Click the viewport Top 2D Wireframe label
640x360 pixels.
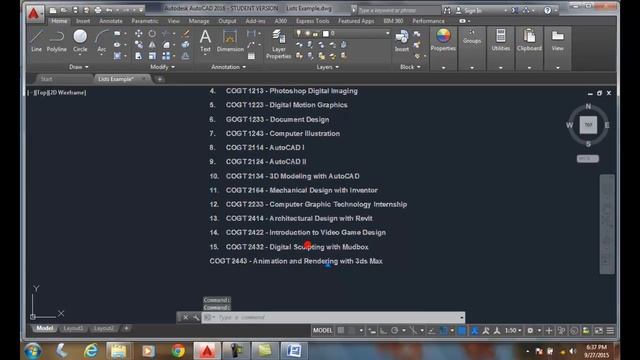tap(56, 93)
